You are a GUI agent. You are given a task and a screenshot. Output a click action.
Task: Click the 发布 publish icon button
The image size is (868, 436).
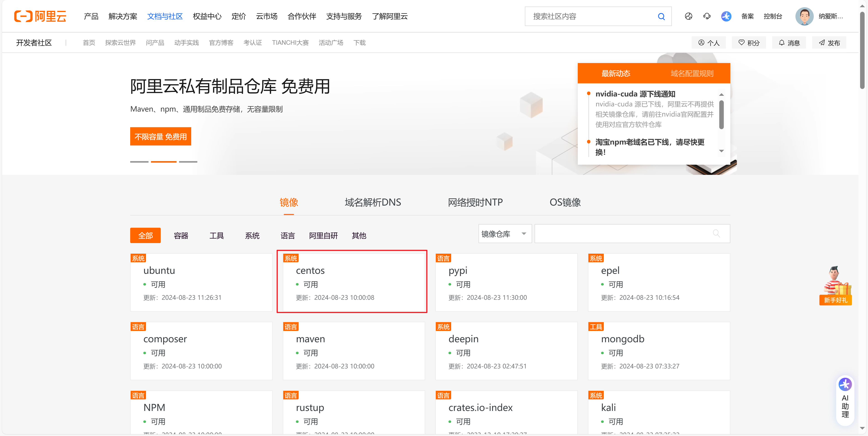(x=829, y=43)
